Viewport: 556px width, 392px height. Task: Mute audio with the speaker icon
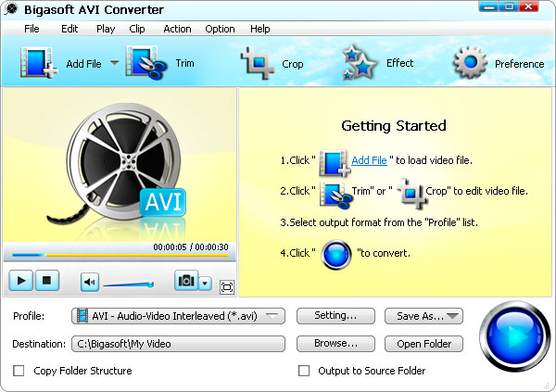point(89,282)
